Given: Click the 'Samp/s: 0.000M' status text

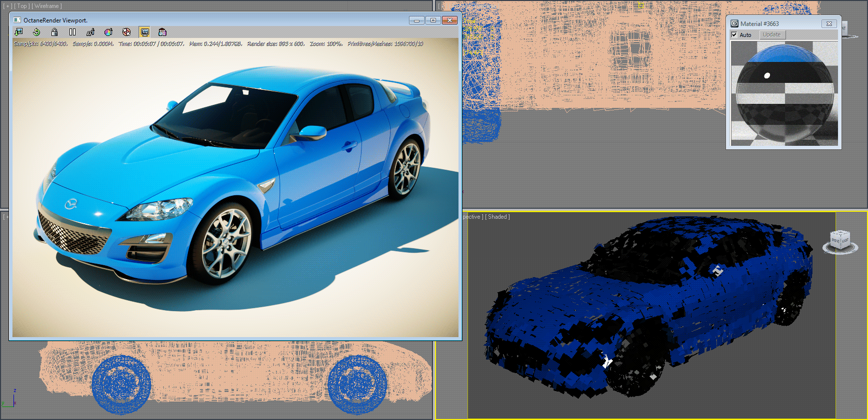Looking at the screenshot, I should pos(93,44).
